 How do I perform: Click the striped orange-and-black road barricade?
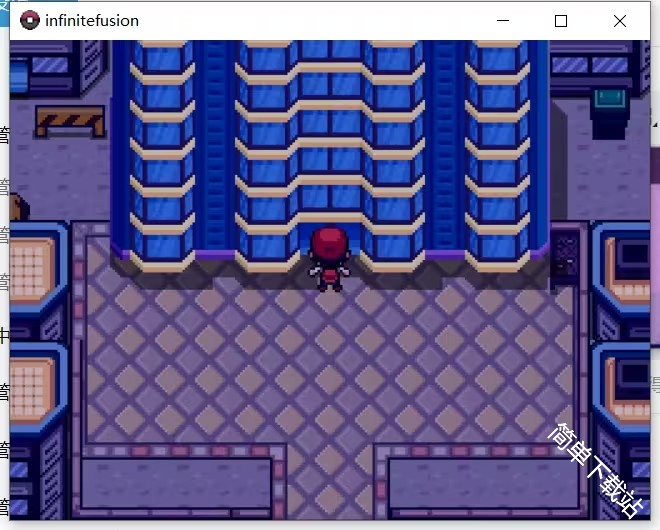point(70,121)
